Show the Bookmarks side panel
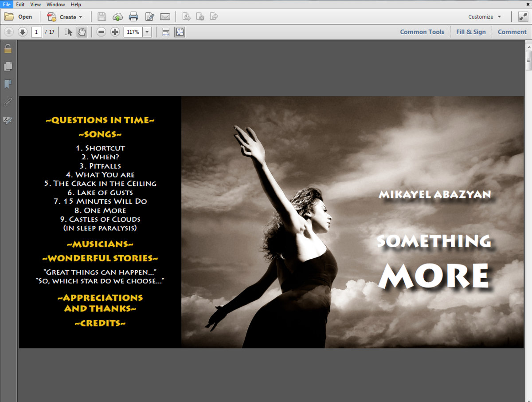This screenshot has height=402, width=532. pos(8,84)
